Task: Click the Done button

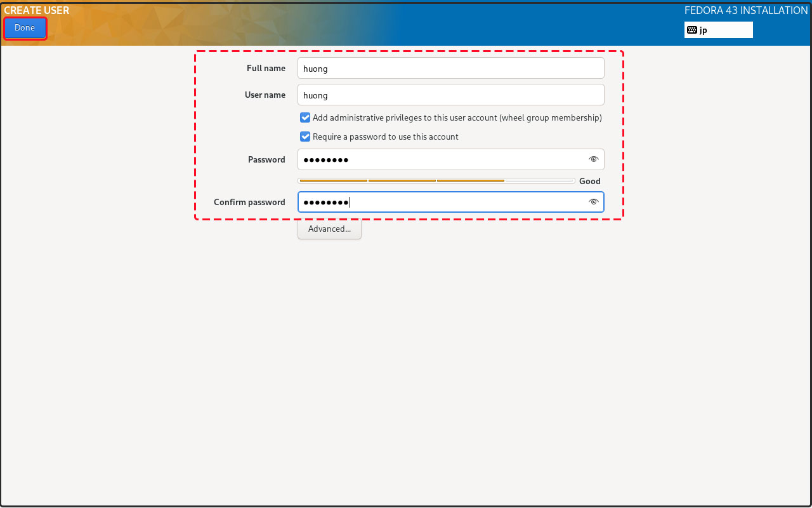Action: click(25, 28)
